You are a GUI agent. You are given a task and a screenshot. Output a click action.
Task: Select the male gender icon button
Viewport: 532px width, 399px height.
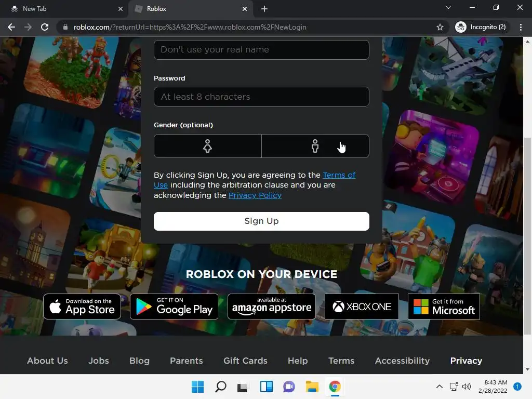pos(315,146)
